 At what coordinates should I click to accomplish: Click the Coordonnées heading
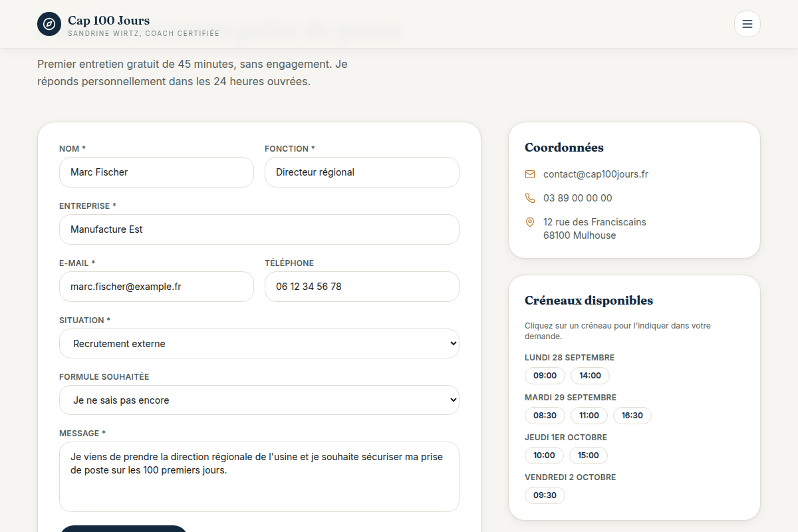click(564, 148)
